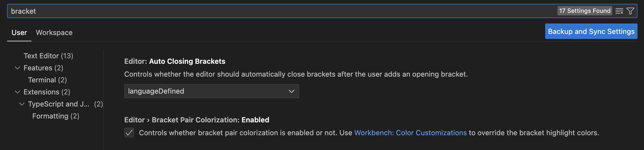Select the User settings tab
Viewport: 644px width, 150px height.
coord(19,33)
